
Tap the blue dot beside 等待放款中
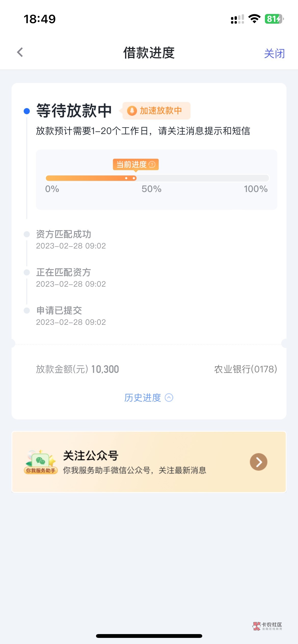coord(27,111)
